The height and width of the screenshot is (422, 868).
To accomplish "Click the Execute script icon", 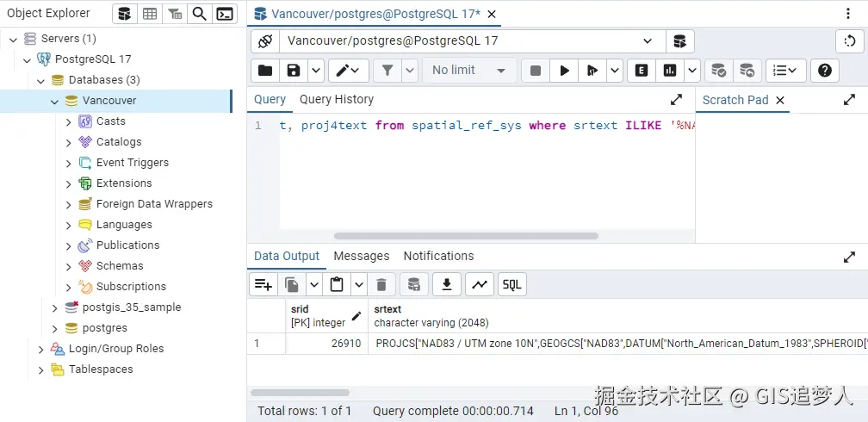I will click(x=592, y=71).
